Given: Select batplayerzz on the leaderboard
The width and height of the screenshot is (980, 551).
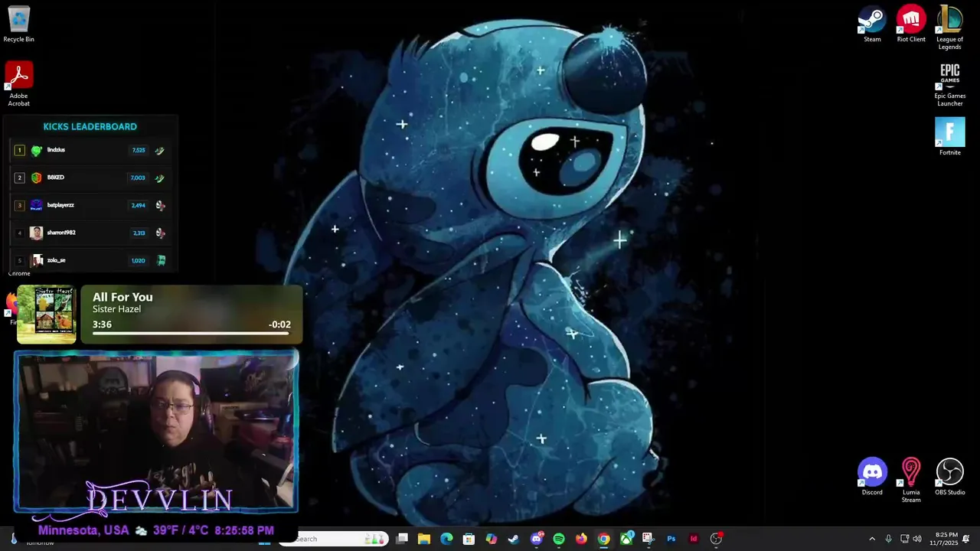Looking at the screenshot, I should 60,205.
